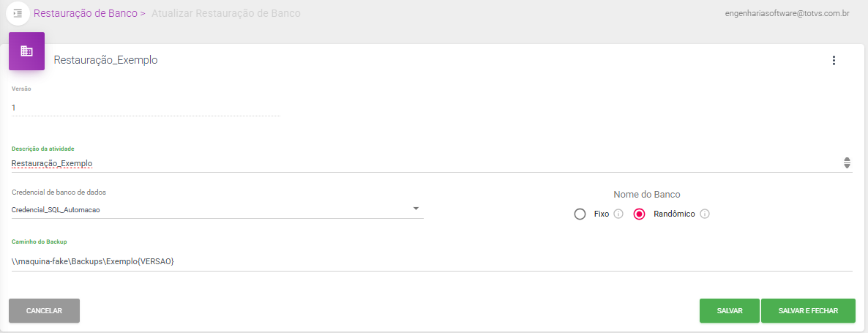
Task: Click SALVAR E FECHAR button
Action: tap(808, 310)
